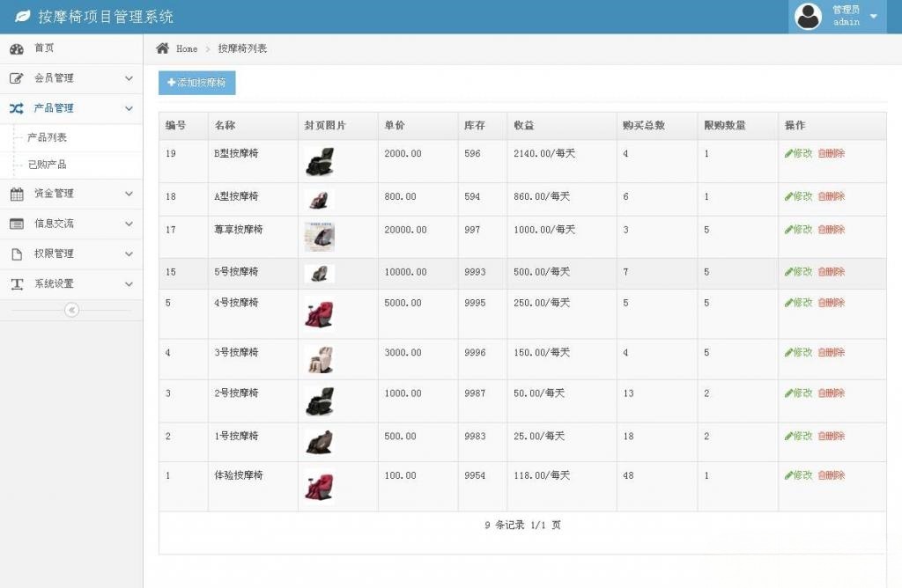The image size is (902, 588).
Task: Click 修改 for the 体验按摩椅 row
Action: point(797,475)
